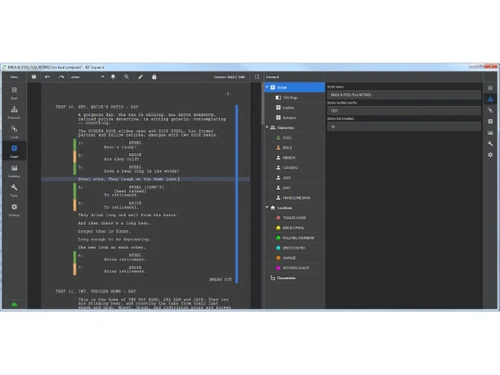
Task: Select the Locations group row
Action: [295, 208]
